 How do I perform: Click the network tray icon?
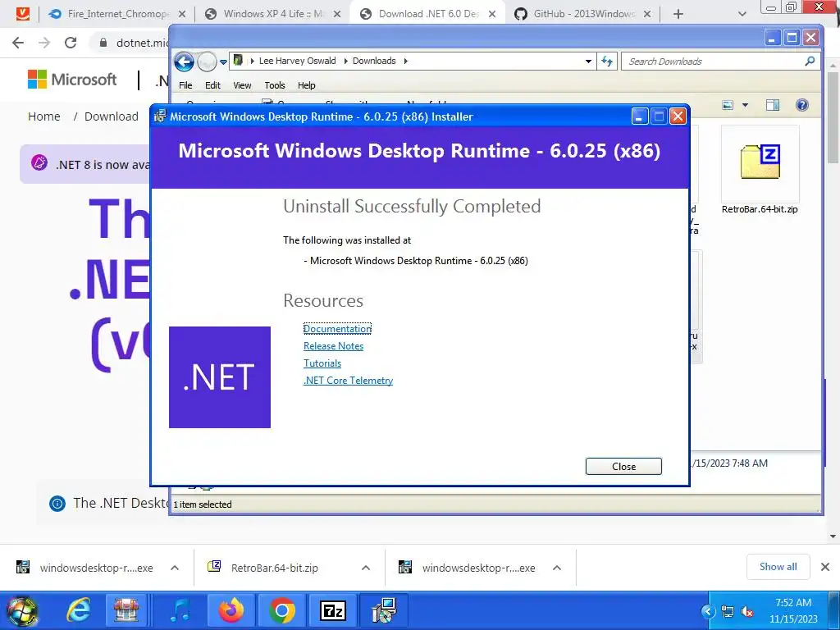[x=728, y=611]
